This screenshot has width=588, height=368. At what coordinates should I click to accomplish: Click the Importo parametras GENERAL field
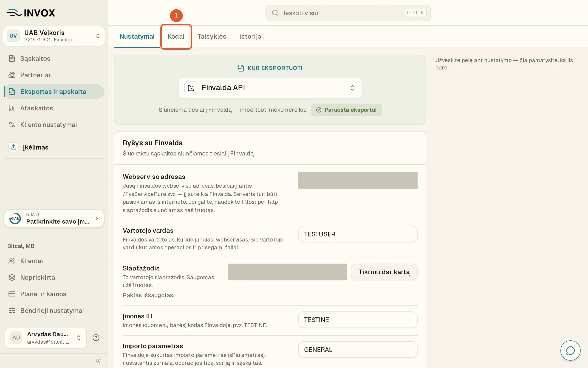pos(358,350)
